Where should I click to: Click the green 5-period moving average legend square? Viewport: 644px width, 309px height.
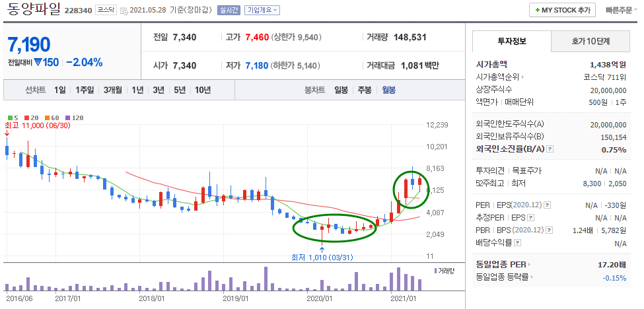click(x=10, y=118)
